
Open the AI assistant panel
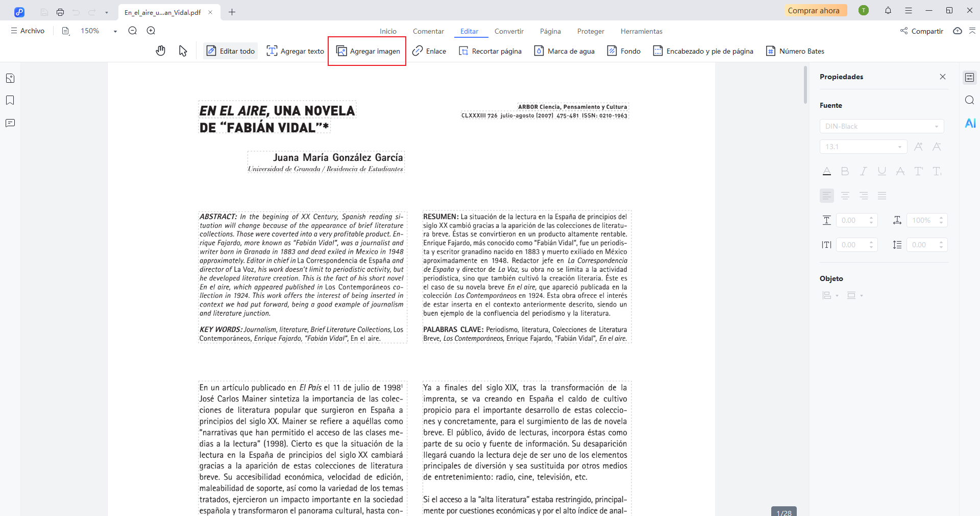click(970, 123)
